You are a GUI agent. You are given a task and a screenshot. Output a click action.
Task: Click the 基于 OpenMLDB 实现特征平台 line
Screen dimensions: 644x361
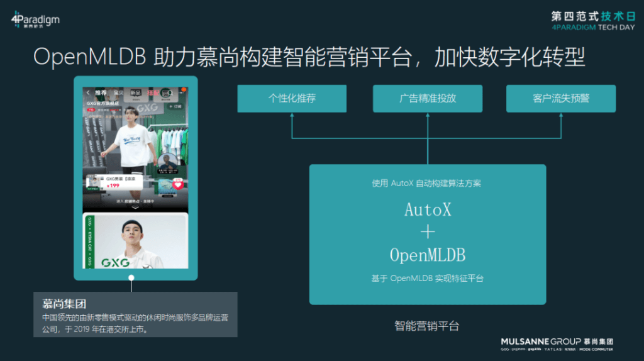[427, 279]
